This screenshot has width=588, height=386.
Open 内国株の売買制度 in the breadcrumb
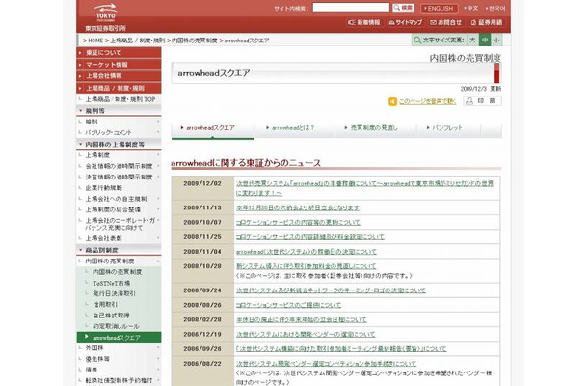(195, 41)
